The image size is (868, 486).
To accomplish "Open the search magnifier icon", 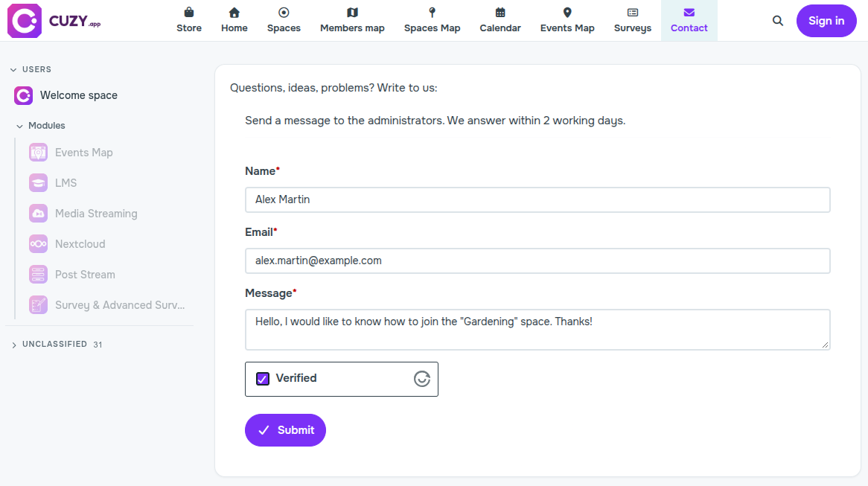I will point(778,21).
